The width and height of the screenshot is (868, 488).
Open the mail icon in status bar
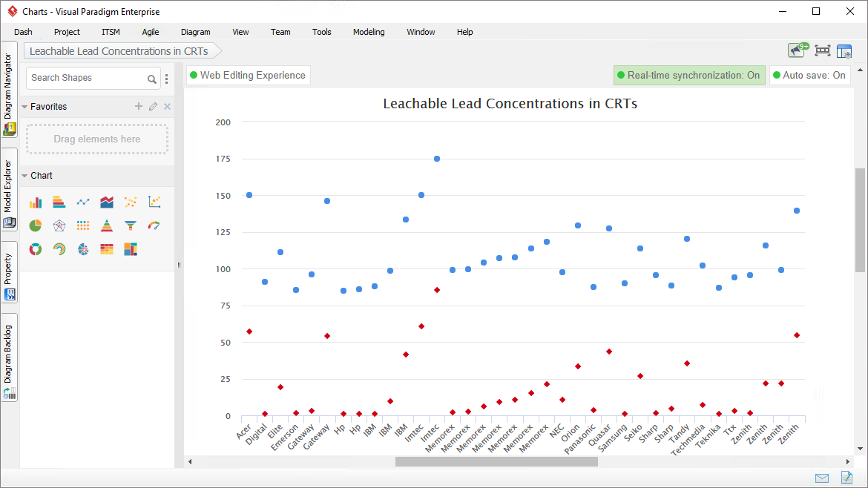(x=822, y=478)
